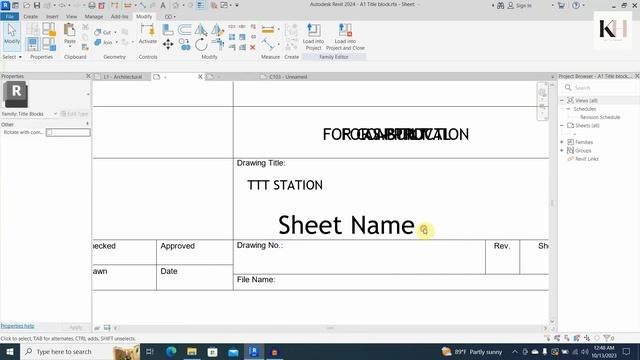Click the Text tool A in quick access toolbar
Viewport: 640px width, 360px height.
(163, 5)
